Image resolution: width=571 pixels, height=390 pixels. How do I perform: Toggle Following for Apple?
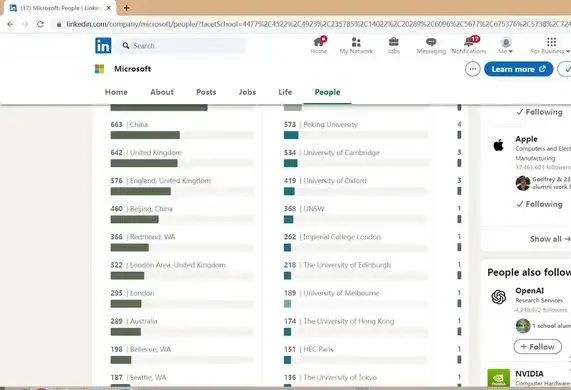[x=539, y=204]
